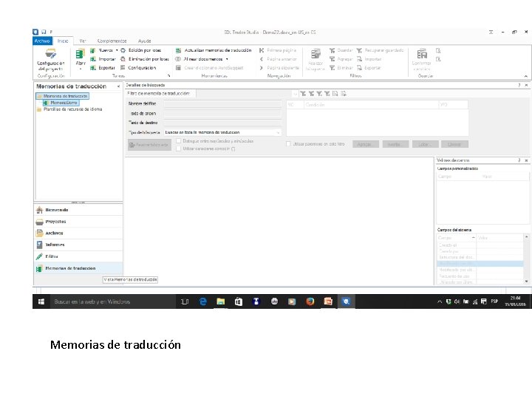Switch to the Ver tab
This screenshot has height=399, width=532.
83,41
